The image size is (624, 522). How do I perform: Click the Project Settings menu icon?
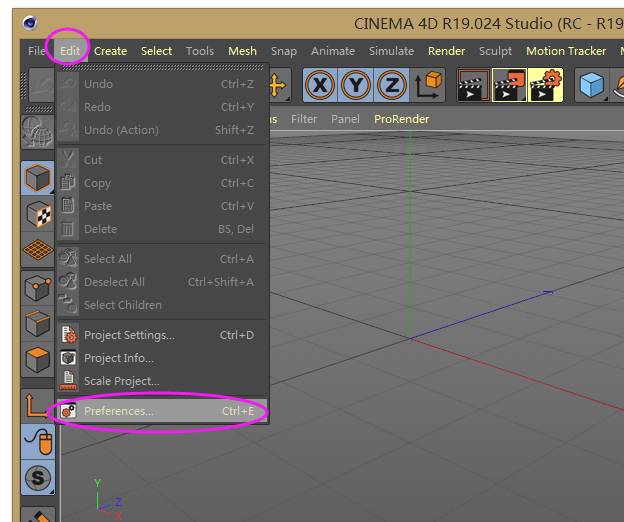68,335
